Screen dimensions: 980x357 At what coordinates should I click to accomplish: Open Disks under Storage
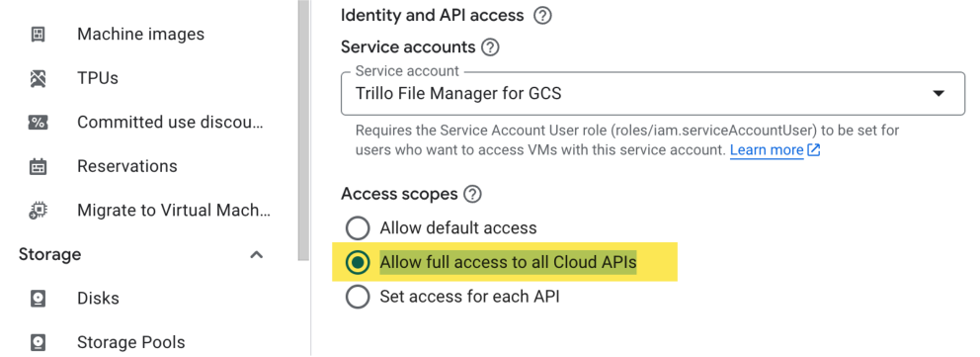pos(98,299)
